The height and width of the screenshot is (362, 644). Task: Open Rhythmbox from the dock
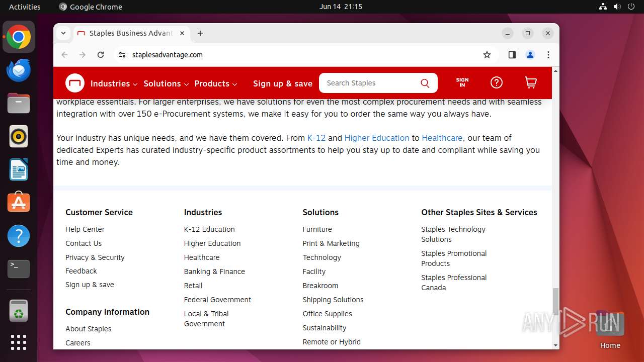point(19,137)
